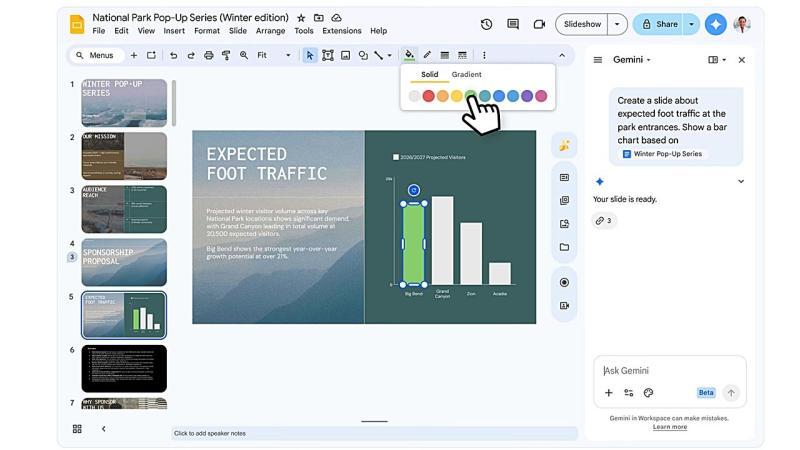
Task: Open the Learn more link
Action: click(x=669, y=427)
